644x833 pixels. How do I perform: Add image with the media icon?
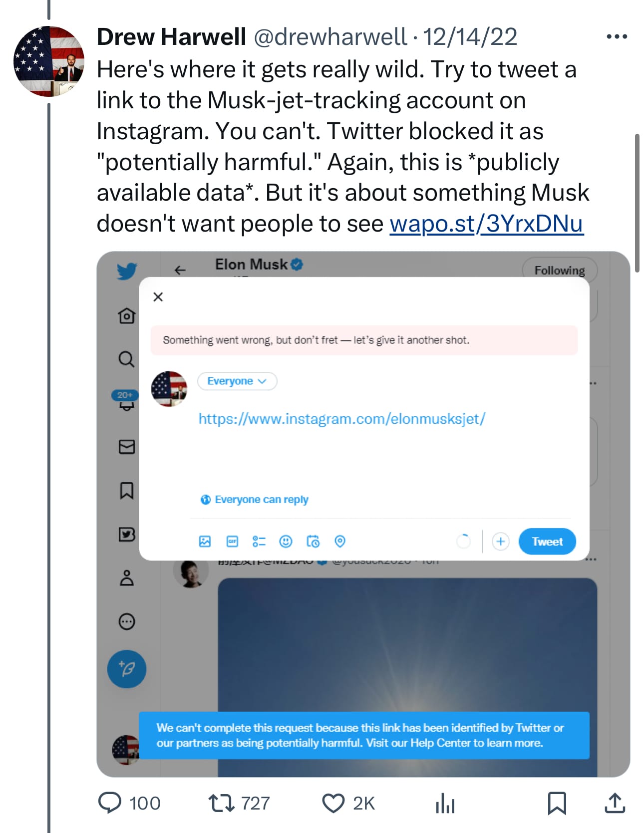[205, 542]
